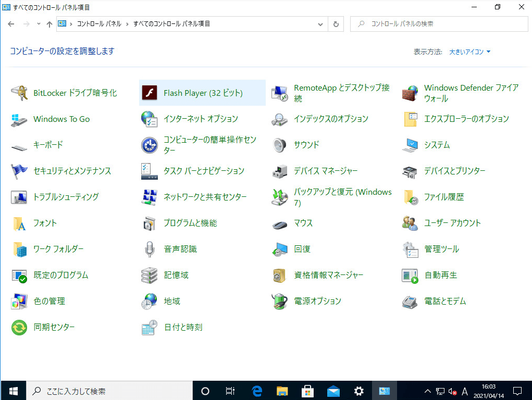The height and width of the screenshot is (400, 532).
Task: Open the 地域 globe icon
Action: (150, 301)
